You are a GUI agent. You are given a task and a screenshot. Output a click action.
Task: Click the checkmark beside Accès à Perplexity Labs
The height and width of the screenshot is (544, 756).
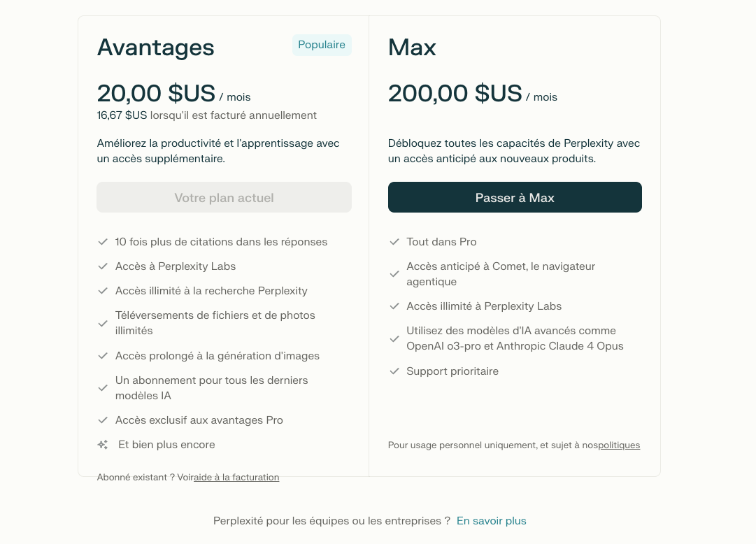103,266
